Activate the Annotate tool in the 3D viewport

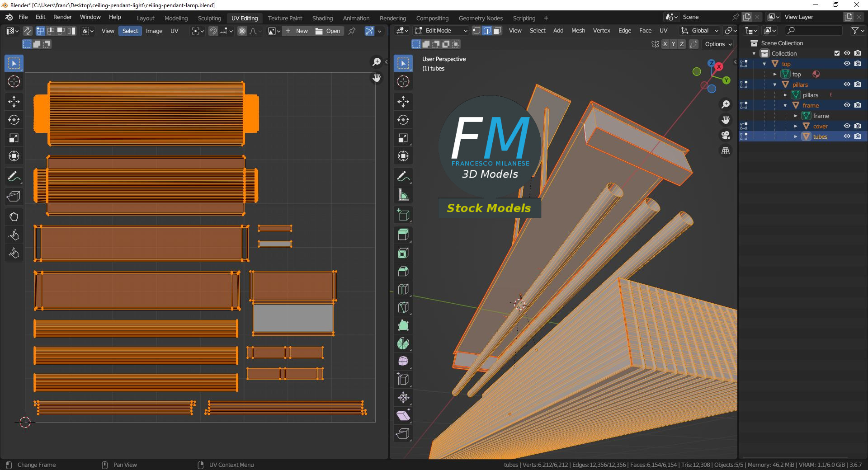(x=403, y=176)
